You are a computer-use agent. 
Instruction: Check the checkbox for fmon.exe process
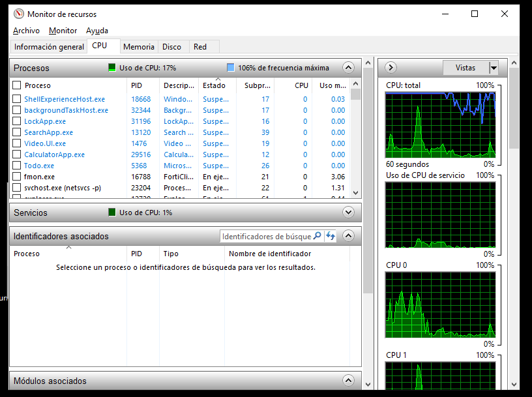(x=18, y=176)
